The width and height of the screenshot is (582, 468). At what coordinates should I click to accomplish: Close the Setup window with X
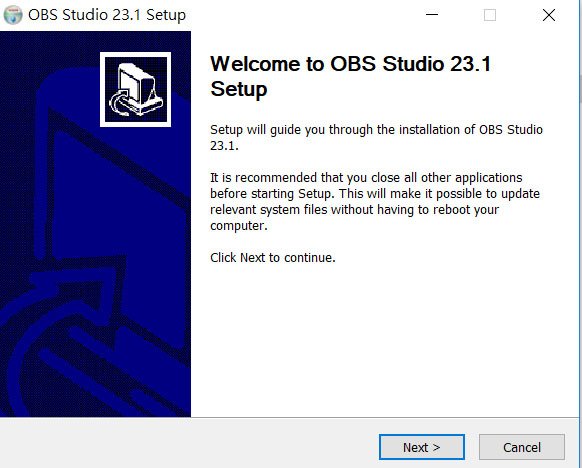click(549, 15)
